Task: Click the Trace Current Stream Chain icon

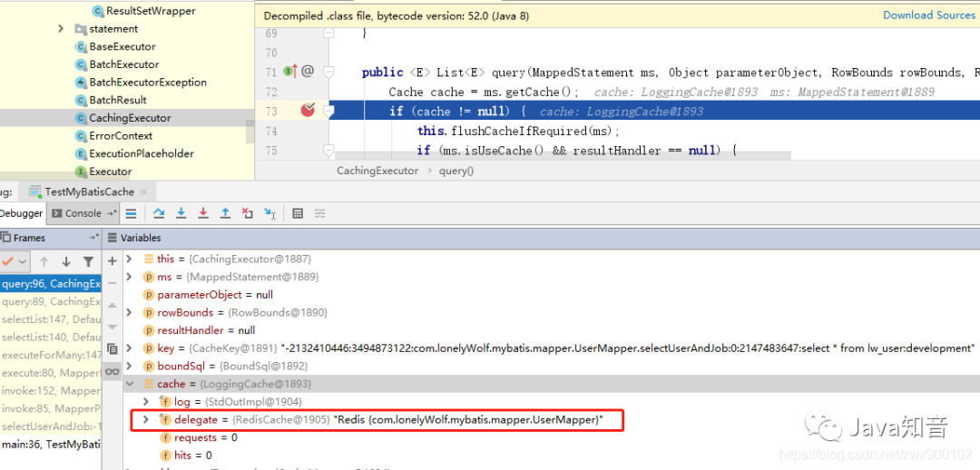Action: point(319,213)
